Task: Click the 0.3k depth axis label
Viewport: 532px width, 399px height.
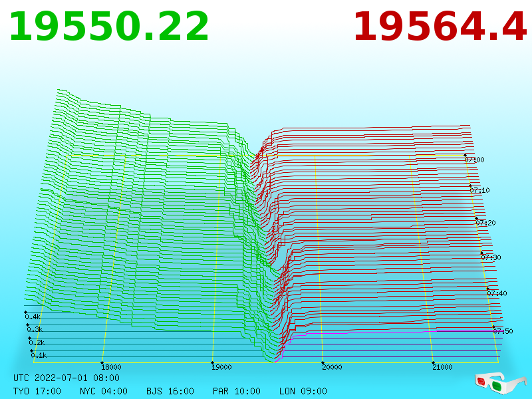Action: tap(35, 329)
